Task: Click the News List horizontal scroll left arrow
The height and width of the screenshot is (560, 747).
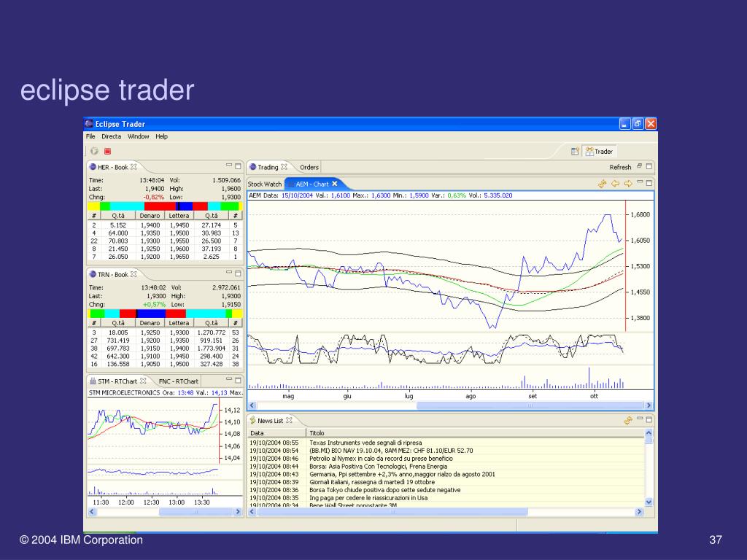Action: point(252,511)
